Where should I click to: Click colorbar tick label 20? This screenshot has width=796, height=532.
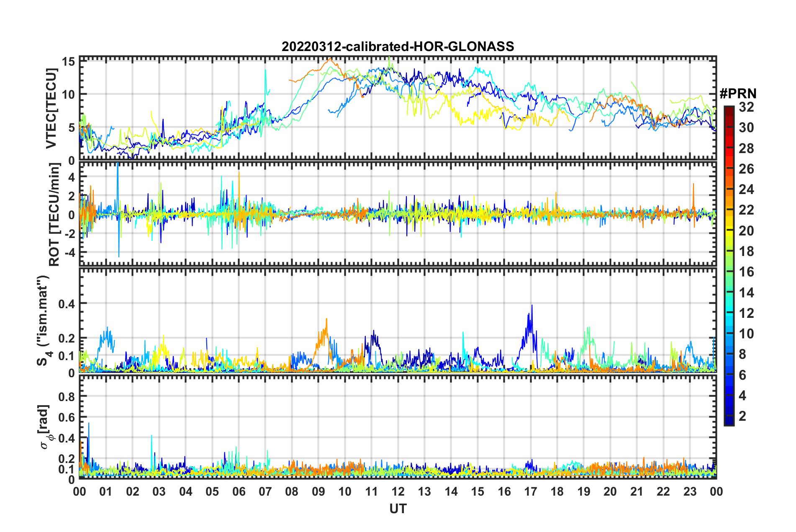(x=746, y=231)
